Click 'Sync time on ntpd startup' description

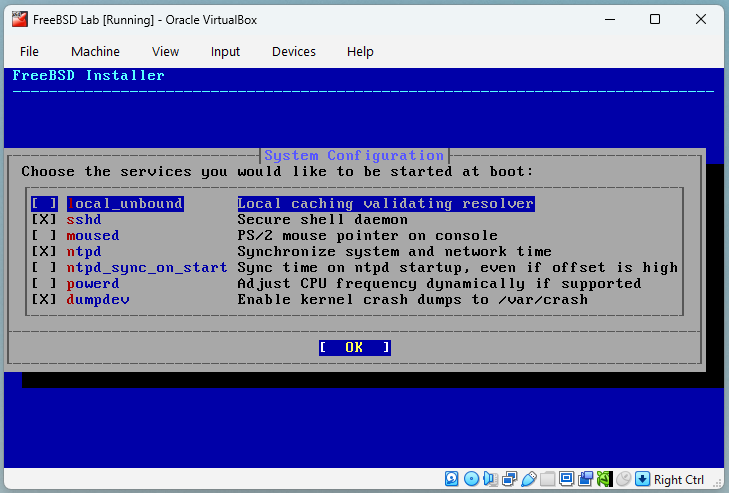[x=458, y=267]
